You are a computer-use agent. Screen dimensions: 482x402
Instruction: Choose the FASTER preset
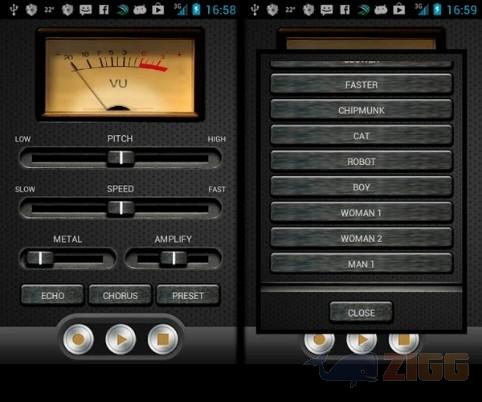(361, 84)
